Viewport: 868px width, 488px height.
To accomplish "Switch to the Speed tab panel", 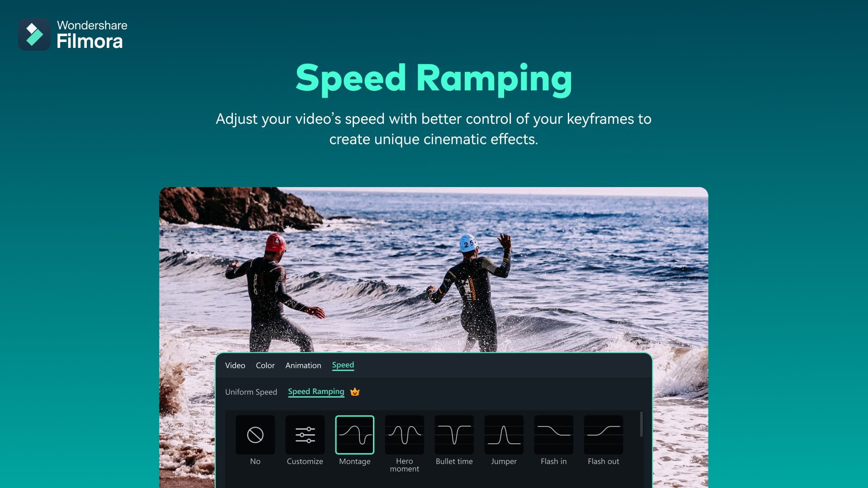I will tap(343, 365).
